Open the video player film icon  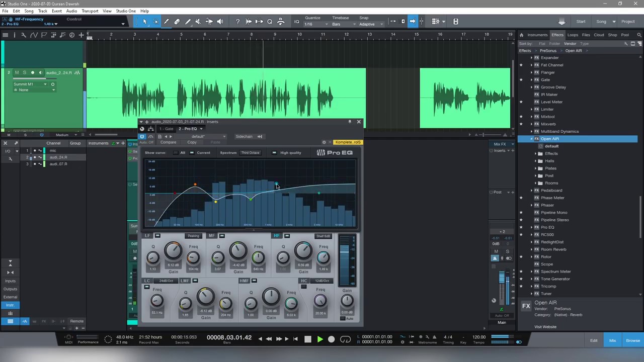pyautogui.click(x=456, y=21)
